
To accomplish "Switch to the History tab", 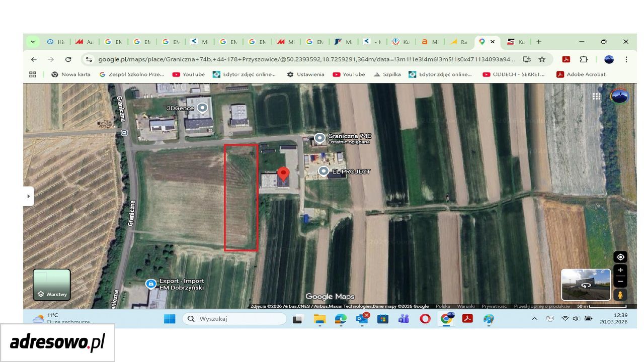I will pos(55,42).
